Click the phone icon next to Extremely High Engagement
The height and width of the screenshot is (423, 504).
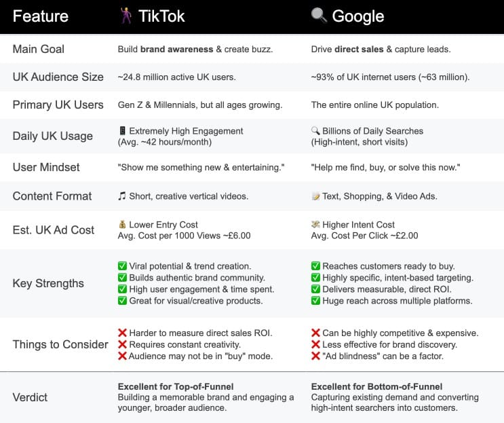click(x=122, y=131)
